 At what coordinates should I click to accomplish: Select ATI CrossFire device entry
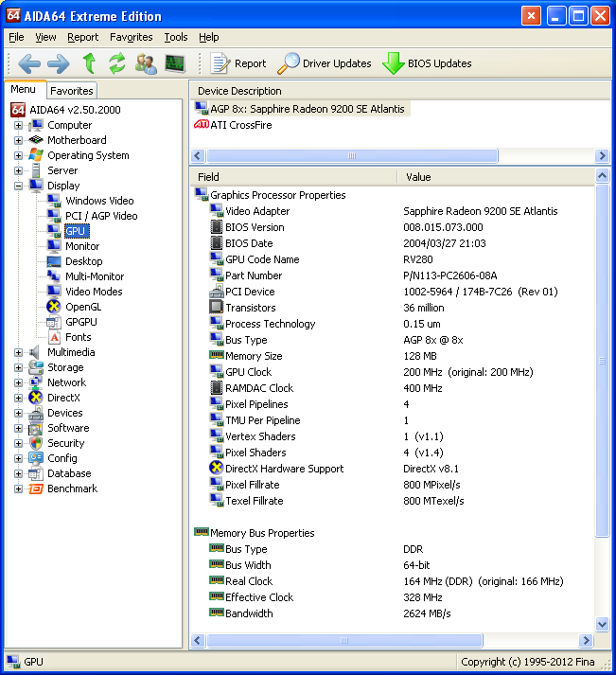click(241, 125)
